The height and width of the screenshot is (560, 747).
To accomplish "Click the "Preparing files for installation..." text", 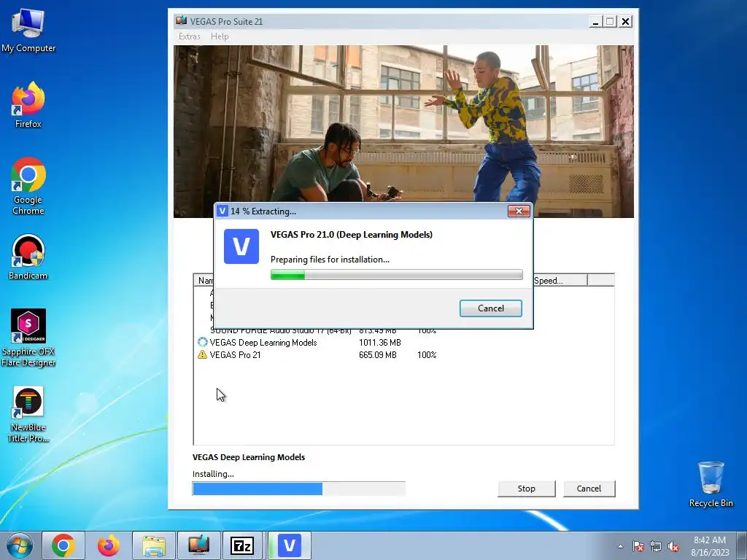I will (x=330, y=260).
